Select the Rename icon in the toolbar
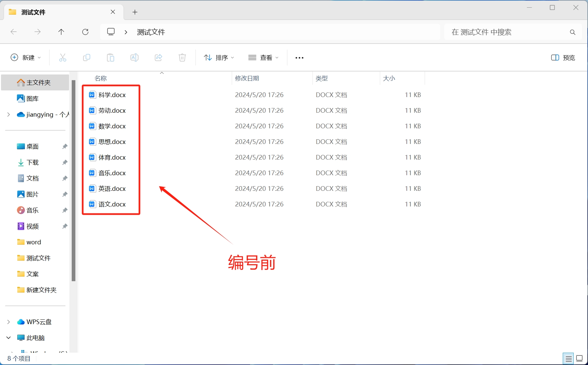The height and width of the screenshot is (365, 588). [x=134, y=57]
